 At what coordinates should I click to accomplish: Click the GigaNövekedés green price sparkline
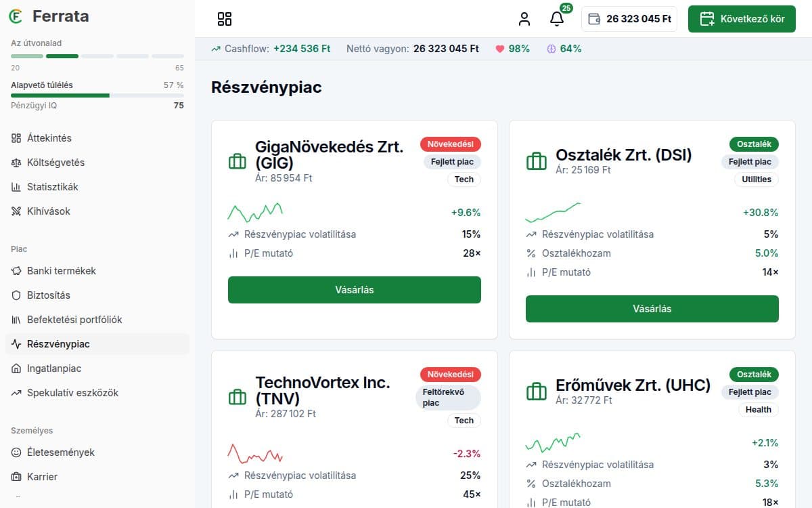(255, 212)
